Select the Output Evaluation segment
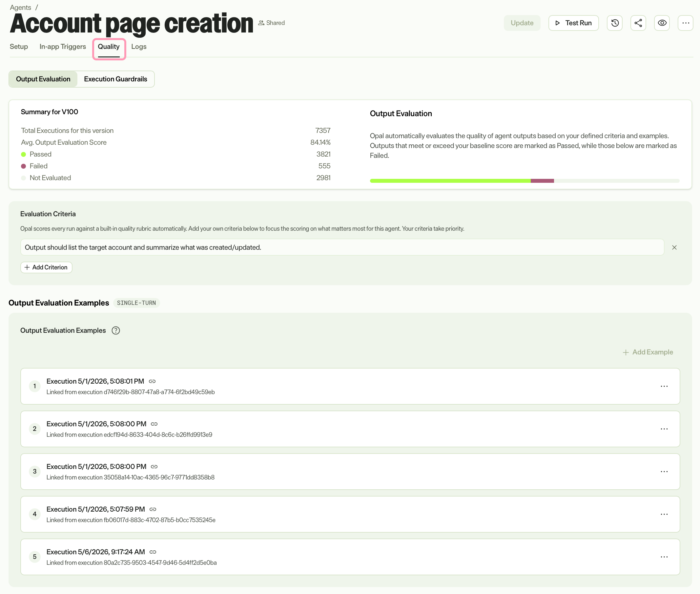Screen dimensions: 700x594 pos(43,79)
